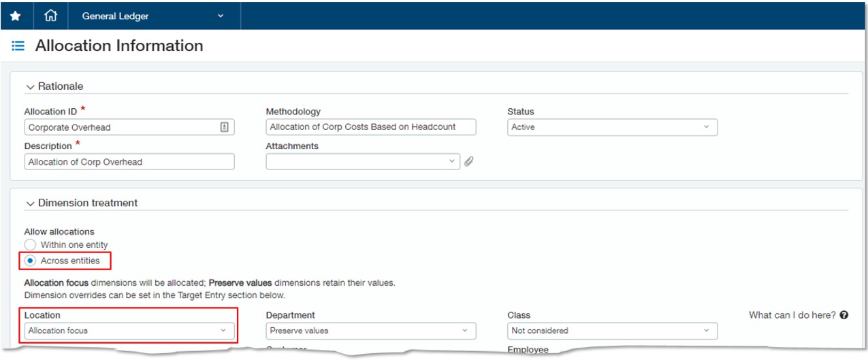The height and width of the screenshot is (360, 868).
Task: Open Class dropdown set to Not considered
Action: point(613,331)
